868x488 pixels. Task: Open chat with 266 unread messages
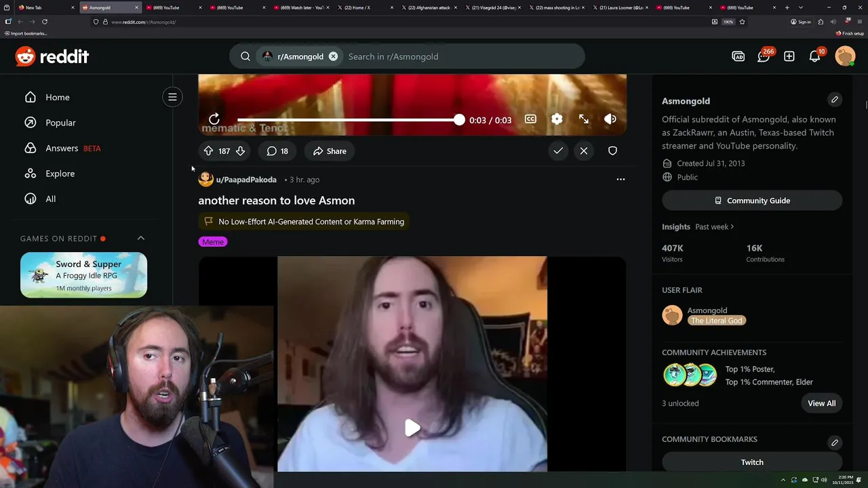tap(764, 56)
